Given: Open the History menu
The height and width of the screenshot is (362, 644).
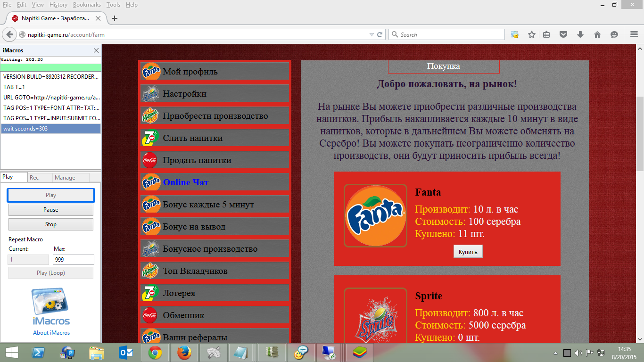Looking at the screenshot, I should click(x=58, y=5).
